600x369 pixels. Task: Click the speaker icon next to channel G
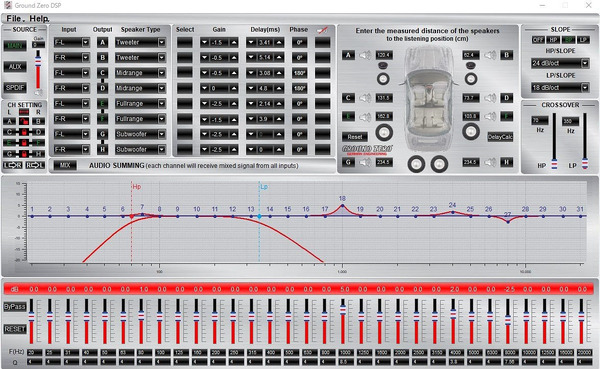(365, 162)
